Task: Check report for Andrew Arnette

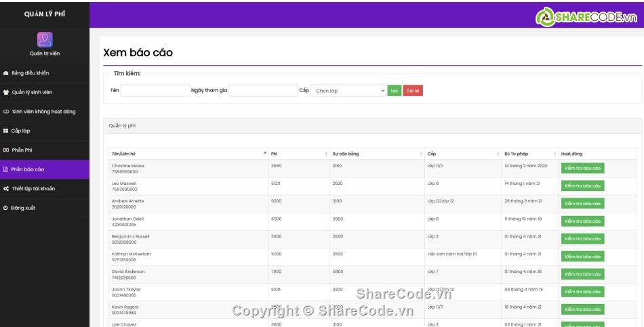Action: click(583, 204)
